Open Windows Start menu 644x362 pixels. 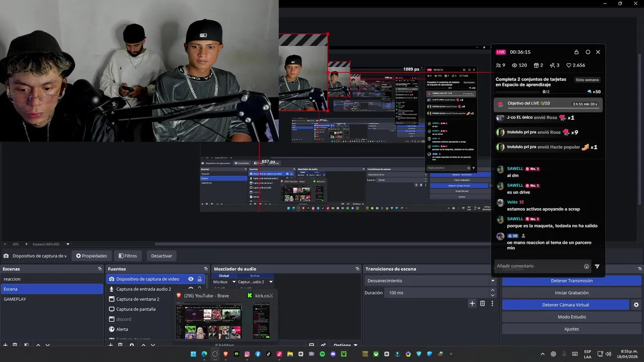pos(193,354)
